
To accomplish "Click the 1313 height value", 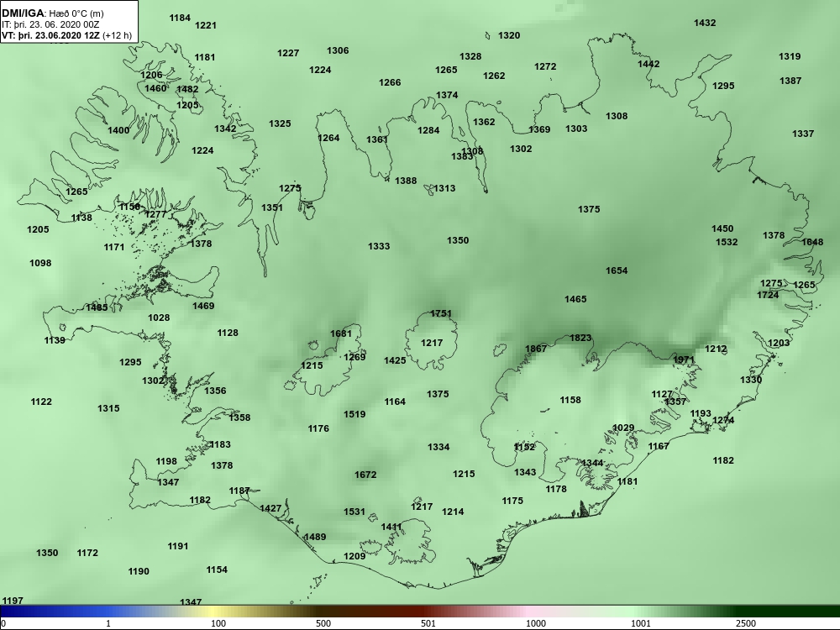I will tap(444, 188).
